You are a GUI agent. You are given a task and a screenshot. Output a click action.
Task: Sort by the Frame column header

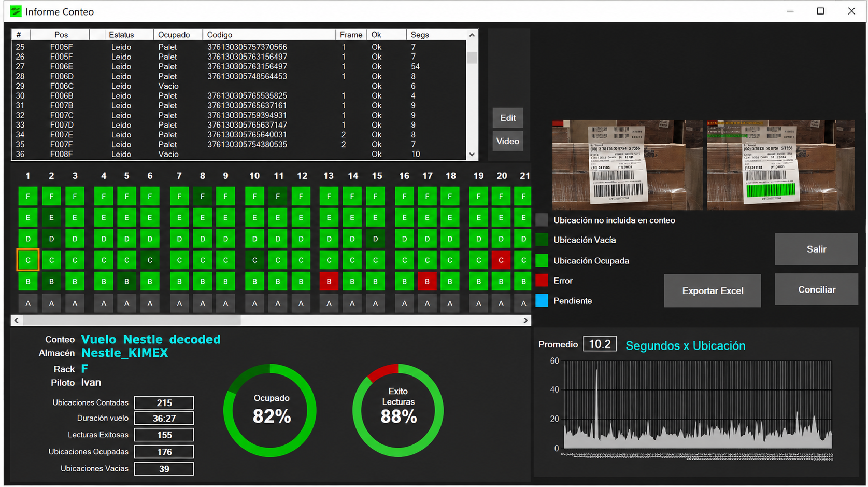pos(351,35)
